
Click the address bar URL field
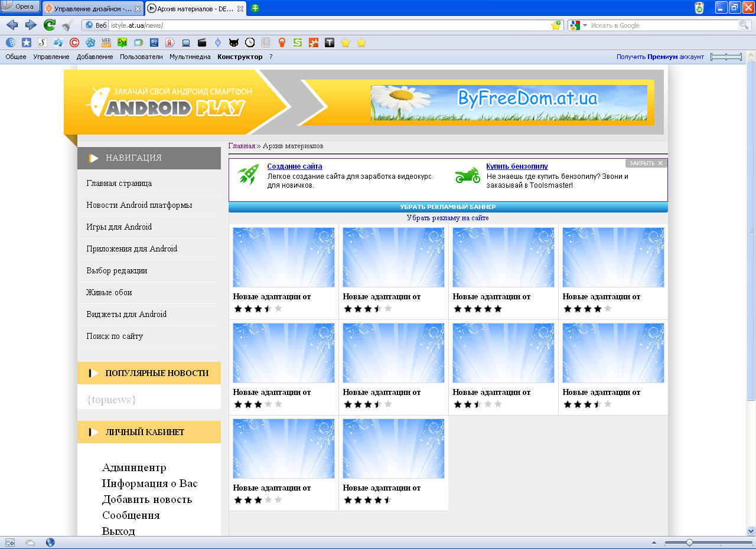pos(330,25)
